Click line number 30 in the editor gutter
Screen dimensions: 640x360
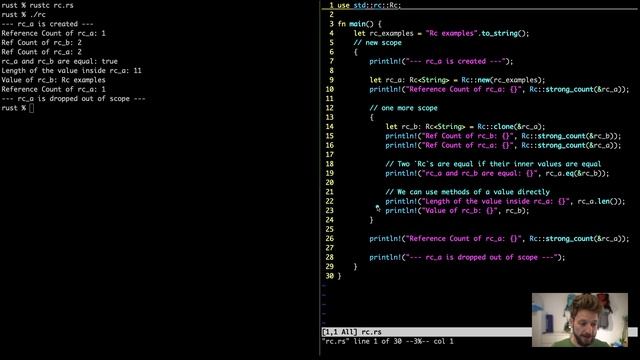(x=329, y=276)
